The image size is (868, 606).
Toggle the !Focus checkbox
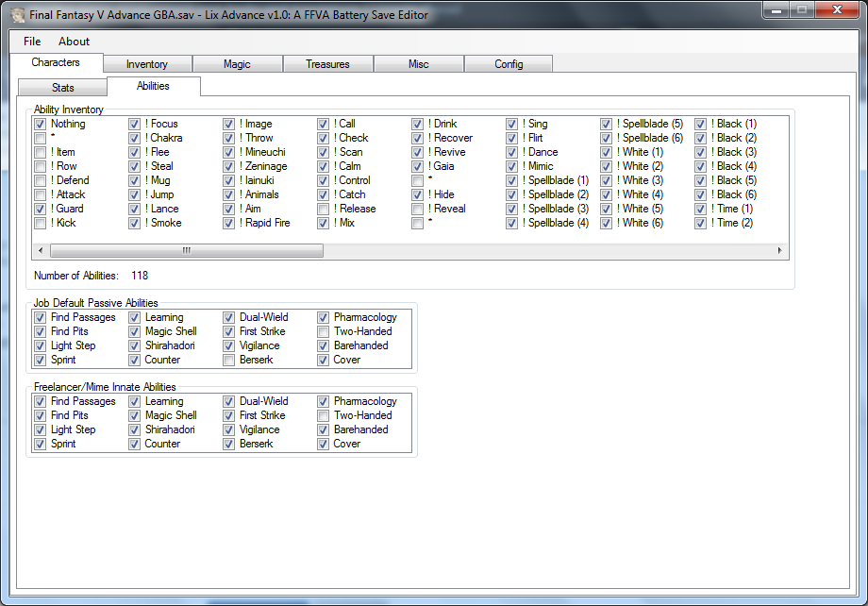pos(135,124)
